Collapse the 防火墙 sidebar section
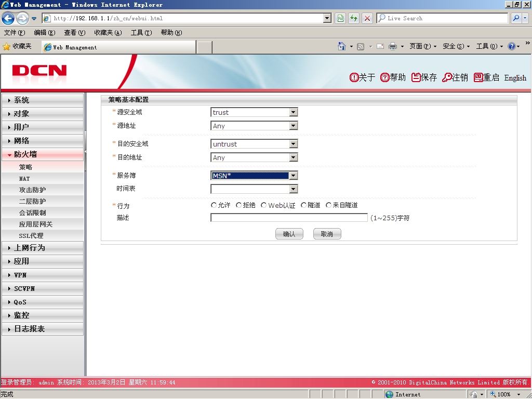Screen dimensions: 532x399 (x=43, y=154)
